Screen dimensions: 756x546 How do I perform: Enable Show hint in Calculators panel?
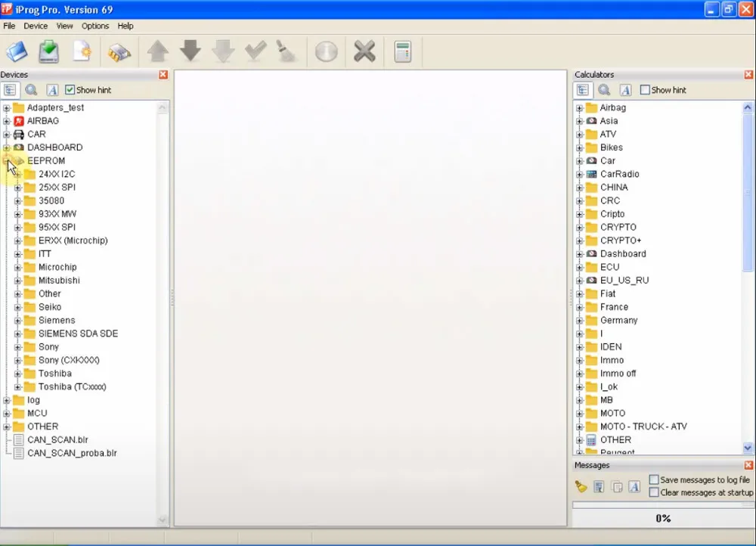(x=645, y=90)
